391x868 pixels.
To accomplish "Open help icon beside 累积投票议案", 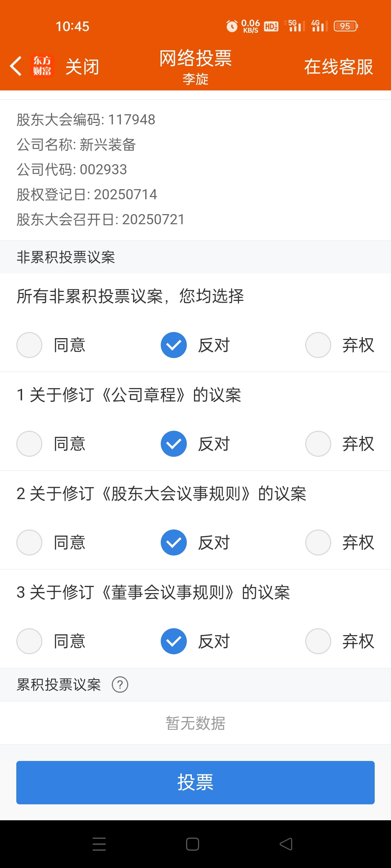I will click(x=120, y=685).
